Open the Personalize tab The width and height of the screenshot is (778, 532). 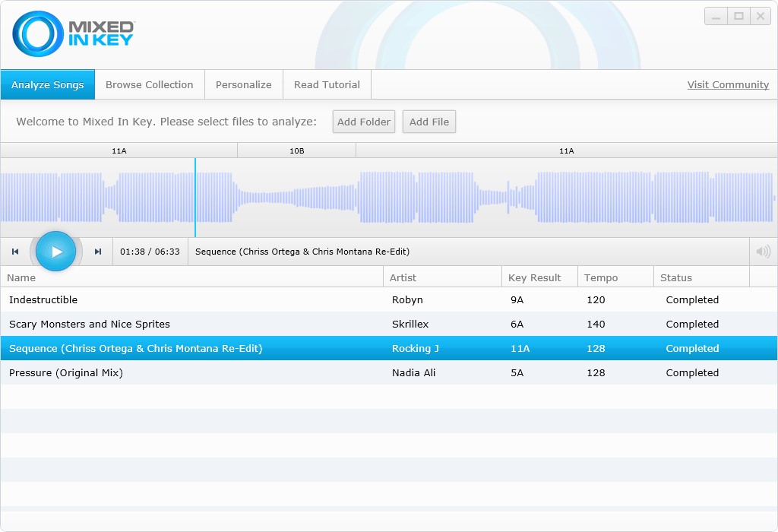pyautogui.click(x=243, y=85)
